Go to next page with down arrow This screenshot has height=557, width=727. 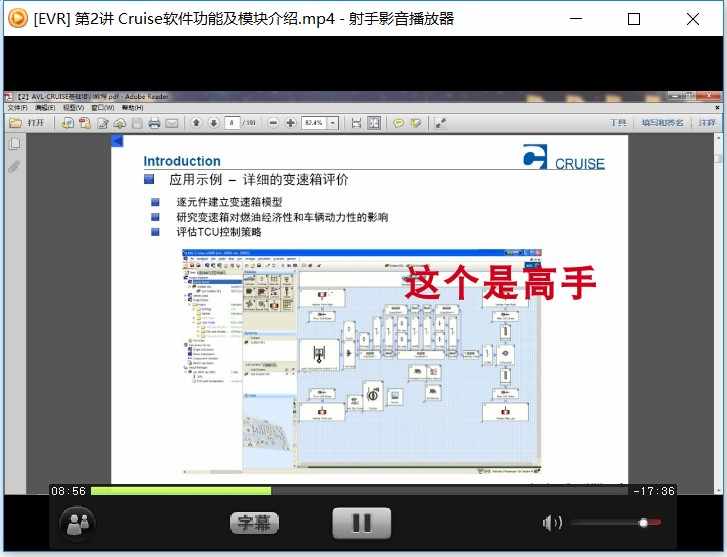click(213, 123)
